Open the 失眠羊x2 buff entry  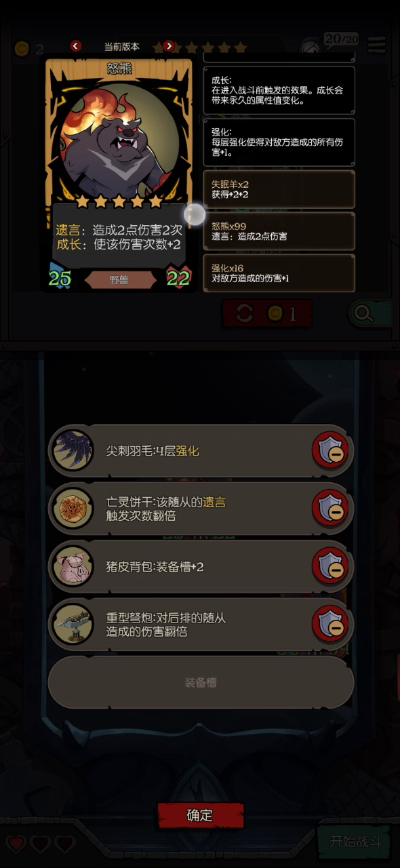pos(279,189)
